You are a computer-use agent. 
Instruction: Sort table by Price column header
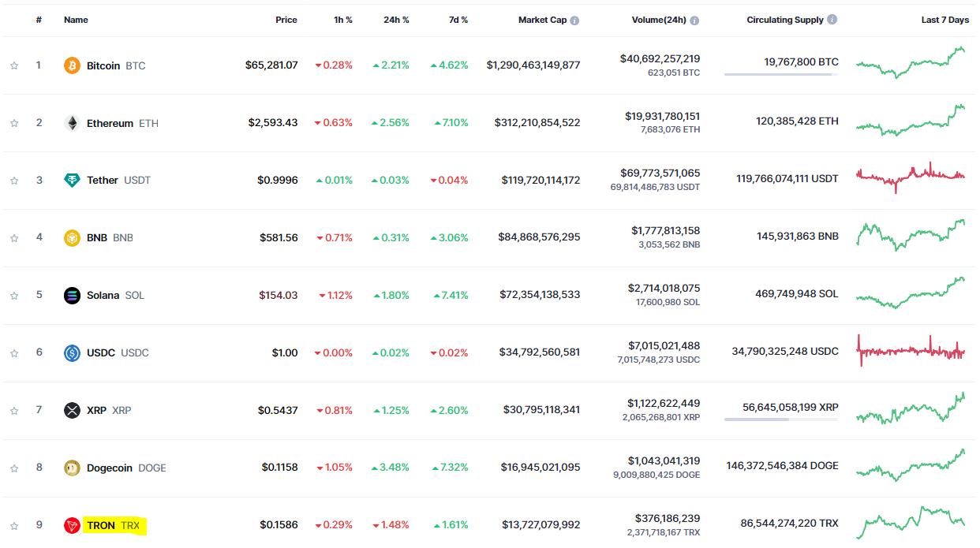(x=286, y=20)
